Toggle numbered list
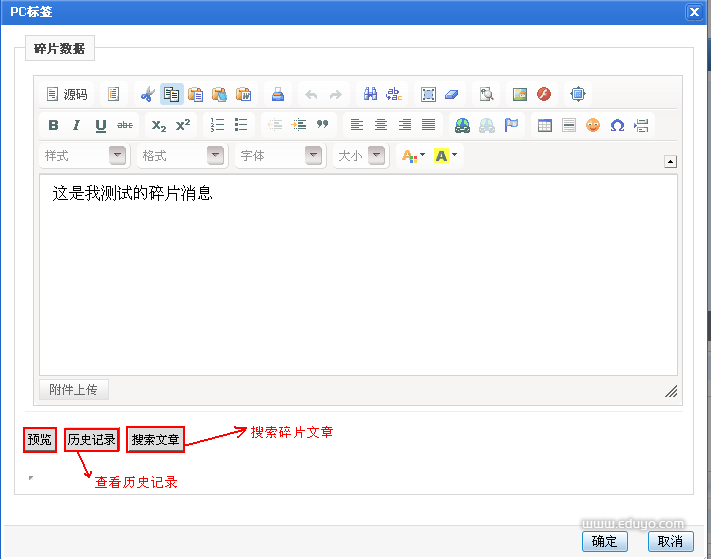The height and width of the screenshot is (559, 711). coord(217,125)
